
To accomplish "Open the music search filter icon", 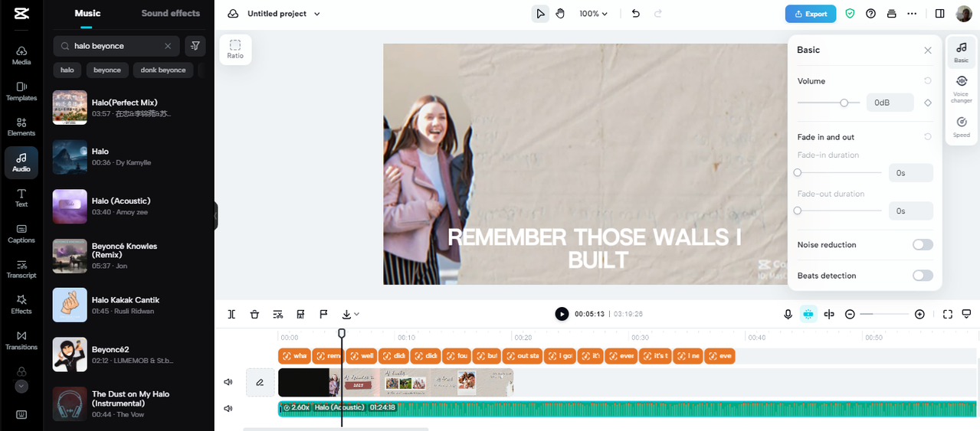I will (x=195, y=46).
